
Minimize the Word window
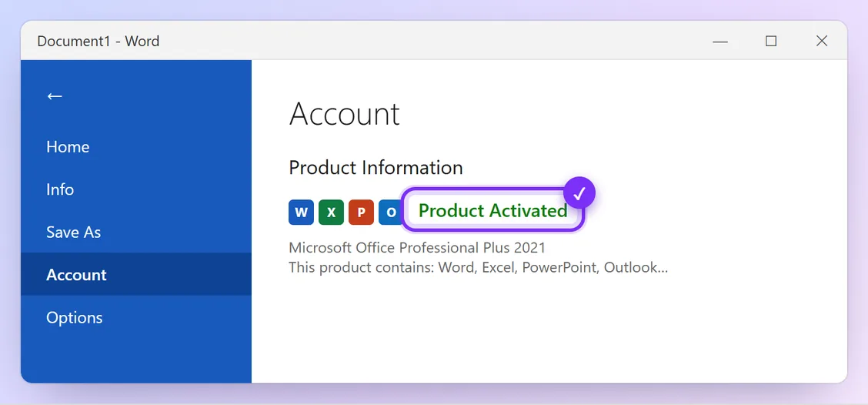[x=720, y=41]
